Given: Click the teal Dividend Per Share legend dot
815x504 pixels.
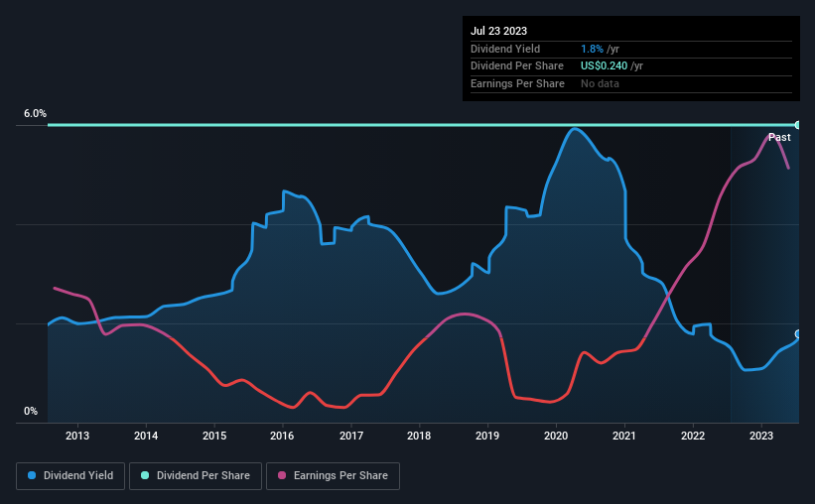Looking at the screenshot, I should point(145,475).
